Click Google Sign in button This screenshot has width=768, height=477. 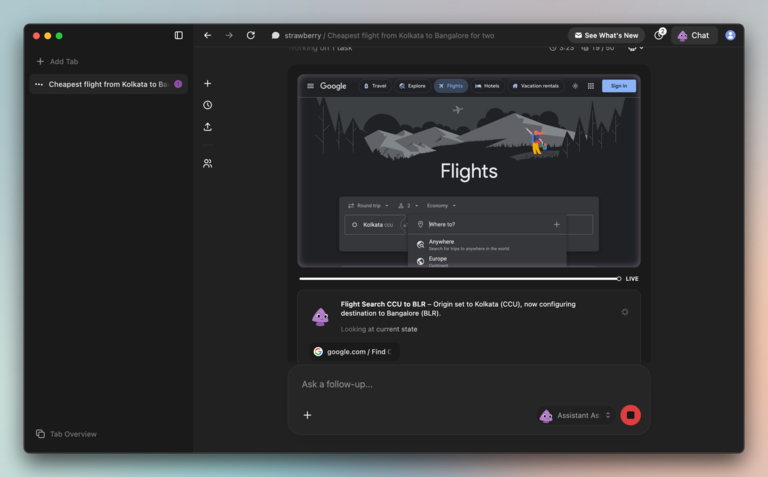point(619,86)
